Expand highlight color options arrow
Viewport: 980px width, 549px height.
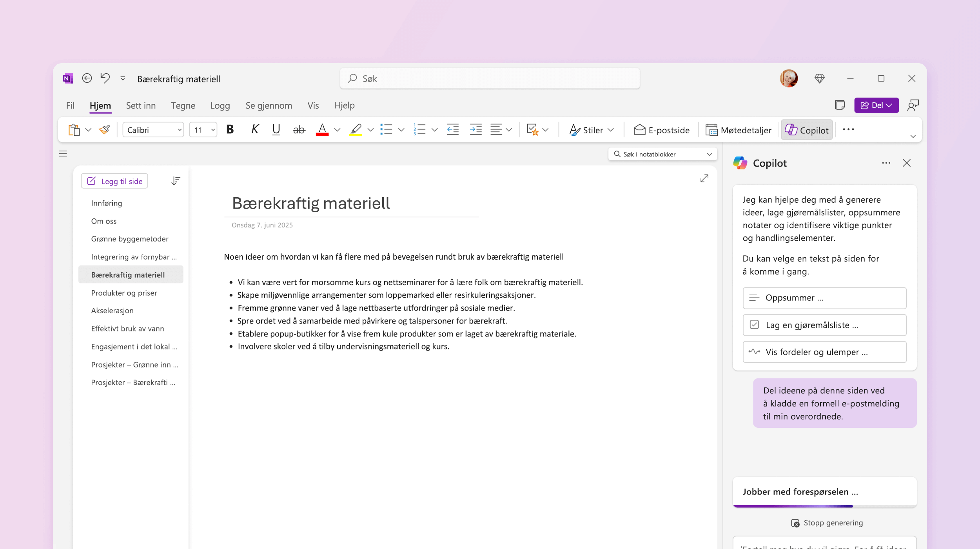pos(370,130)
